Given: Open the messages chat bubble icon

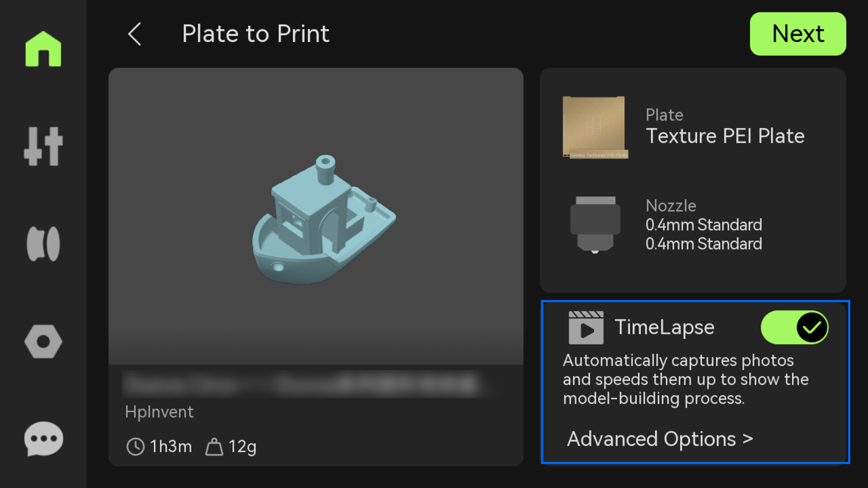Looking at the screenshot, I should tap(43, 439).
